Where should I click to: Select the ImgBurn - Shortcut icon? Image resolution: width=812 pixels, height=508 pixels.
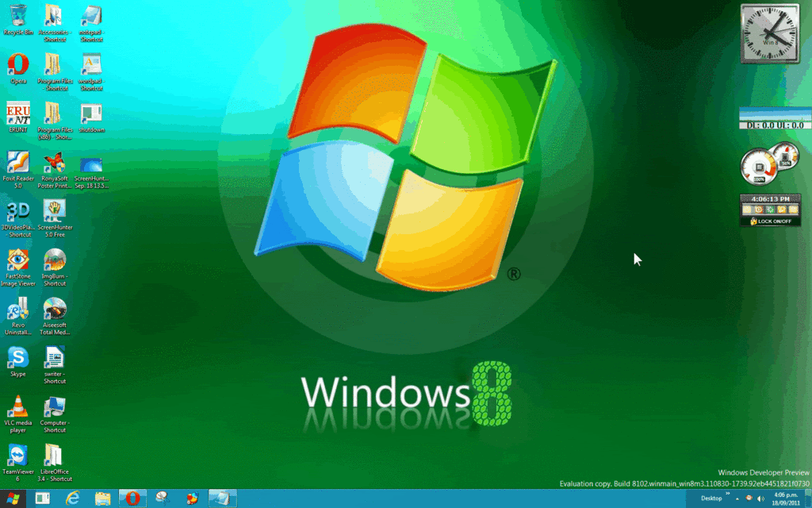pyautogui.click(x=55, y=267)
